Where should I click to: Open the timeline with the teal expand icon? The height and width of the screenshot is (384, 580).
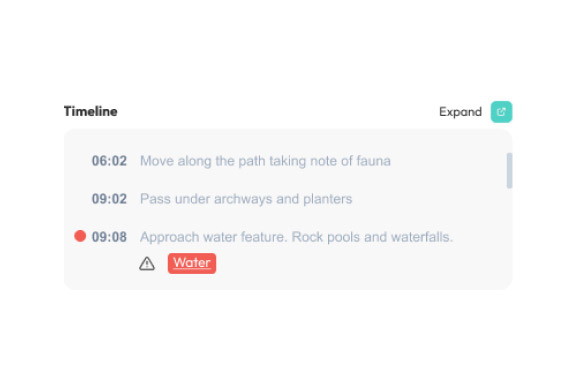(501, 112)
